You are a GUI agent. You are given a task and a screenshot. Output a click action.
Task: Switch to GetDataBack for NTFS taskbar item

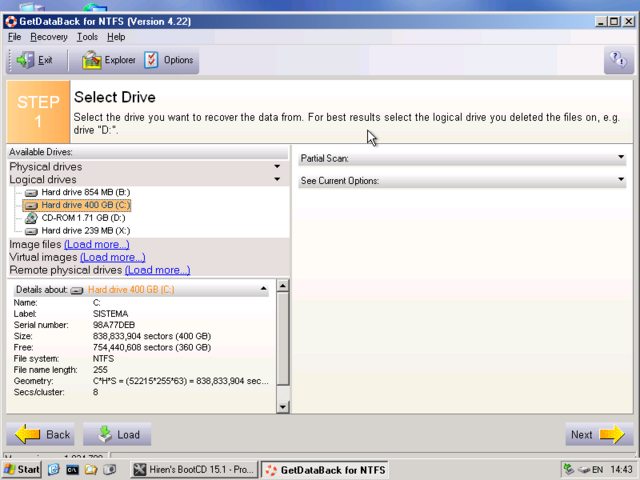[324, 470]
